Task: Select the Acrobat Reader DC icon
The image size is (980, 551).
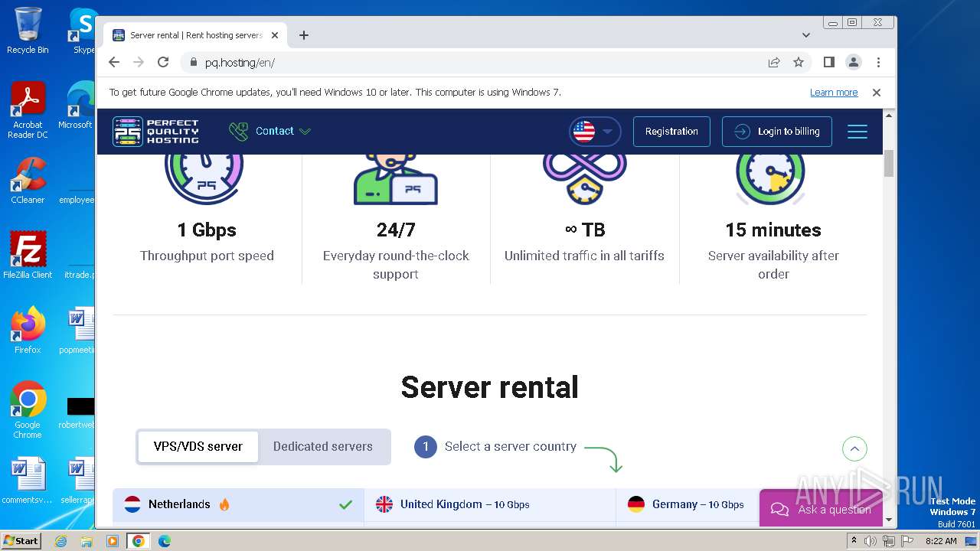Action: tap(28, 110)
